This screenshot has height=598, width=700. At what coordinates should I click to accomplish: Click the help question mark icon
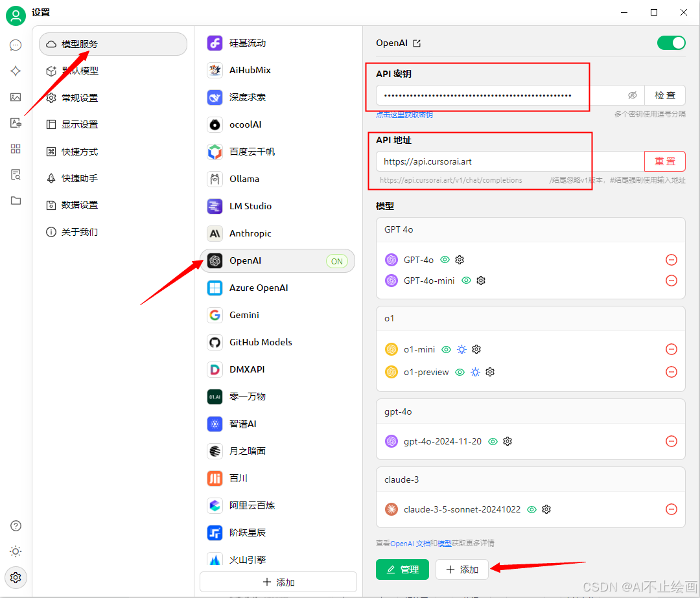click(x=16, y=525)
